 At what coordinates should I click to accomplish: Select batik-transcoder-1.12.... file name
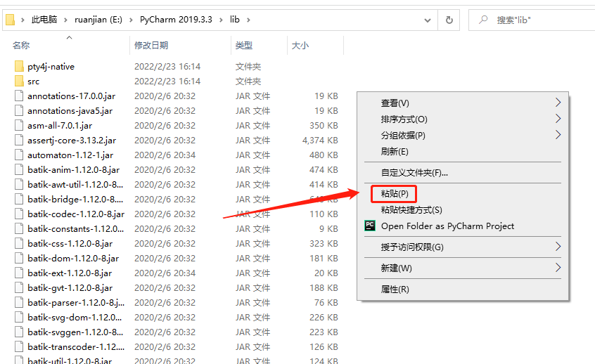pos(76,347)
